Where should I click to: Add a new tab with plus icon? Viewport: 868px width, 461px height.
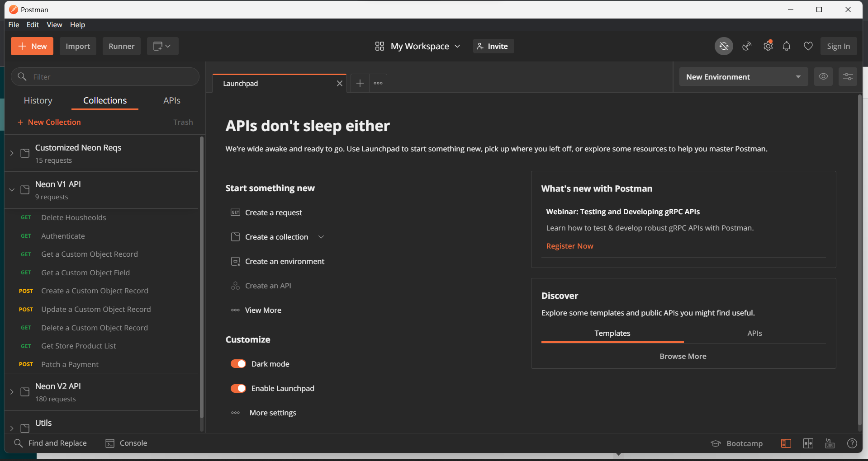pyautogui.click(x=360, y=83)
